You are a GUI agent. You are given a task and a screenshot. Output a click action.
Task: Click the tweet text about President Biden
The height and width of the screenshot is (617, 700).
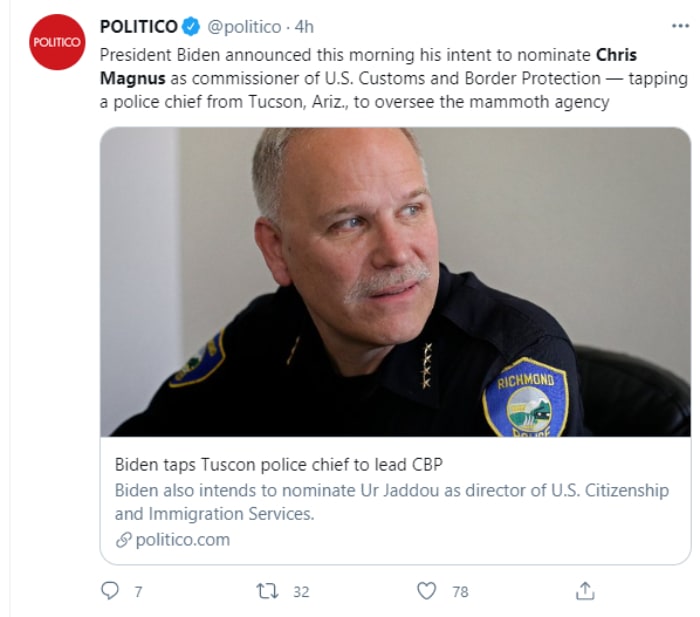340,78
